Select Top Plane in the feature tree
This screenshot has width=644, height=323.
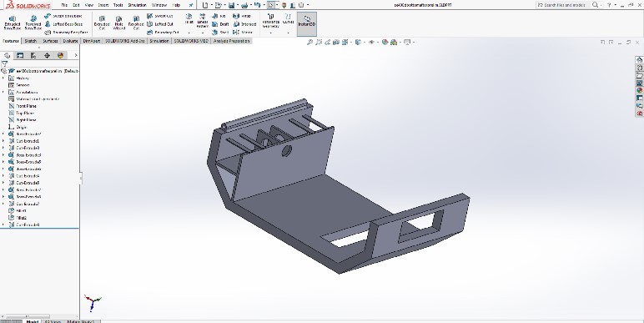pyautogui.click(x=24, y=113)
